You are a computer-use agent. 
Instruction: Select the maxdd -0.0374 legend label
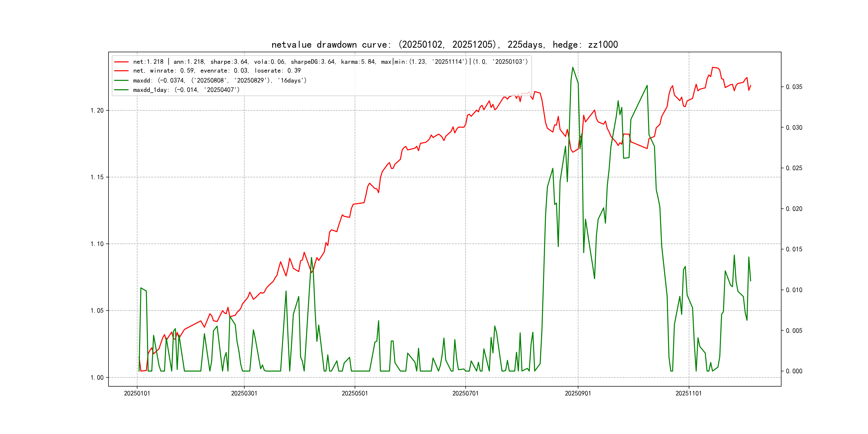click(220, 81)
